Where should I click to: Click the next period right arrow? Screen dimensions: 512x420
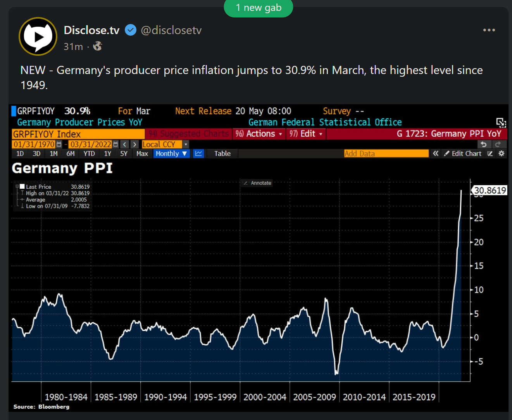tap(134, 144)
